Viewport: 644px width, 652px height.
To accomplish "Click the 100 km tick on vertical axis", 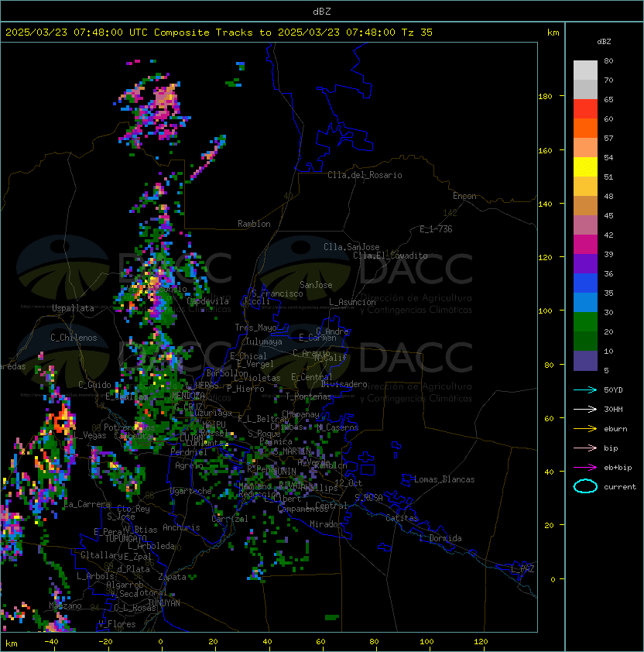I will (545, 311).
